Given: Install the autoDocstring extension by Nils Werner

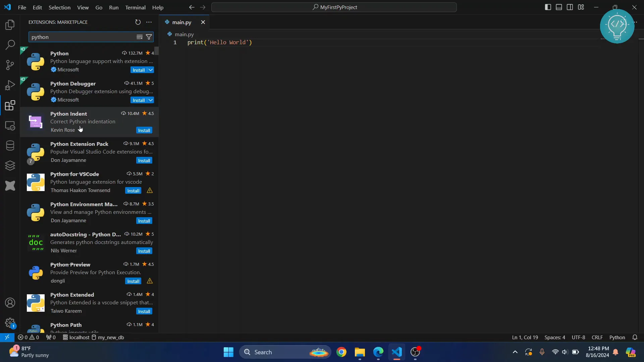Looking at the screenshot, I should (x=144, y=251).
